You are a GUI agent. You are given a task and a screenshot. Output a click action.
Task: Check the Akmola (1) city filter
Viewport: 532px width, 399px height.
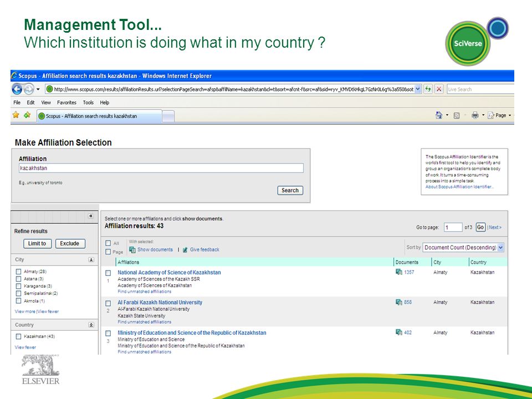pos(19,300)
